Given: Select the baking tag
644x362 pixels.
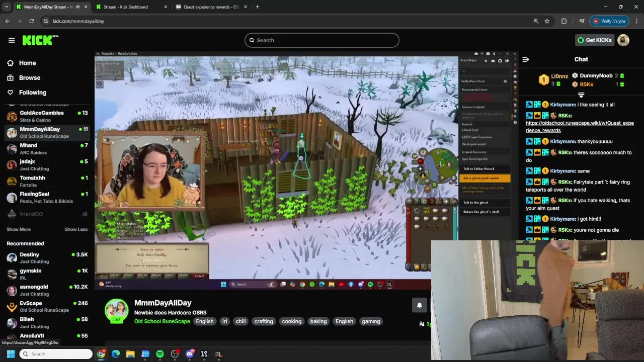Looking at the screenshot, I should click(318, 321).
